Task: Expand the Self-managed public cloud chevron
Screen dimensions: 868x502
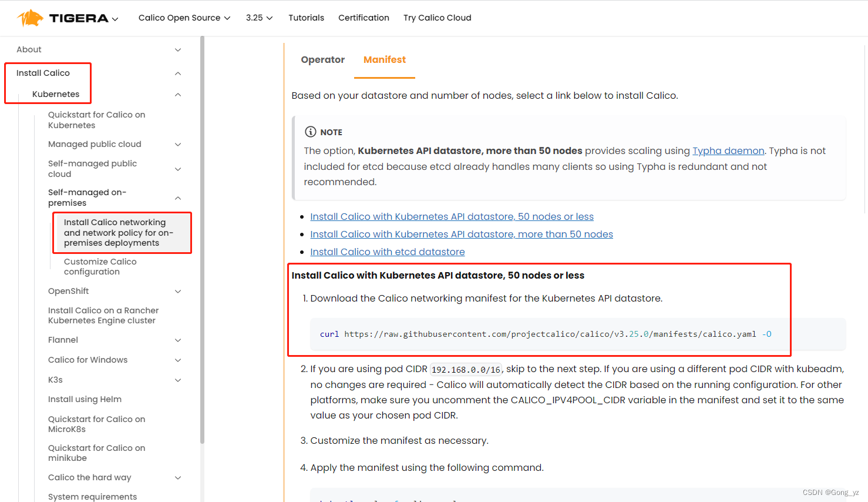Action: pyautogui.click(x=178, y=169)
